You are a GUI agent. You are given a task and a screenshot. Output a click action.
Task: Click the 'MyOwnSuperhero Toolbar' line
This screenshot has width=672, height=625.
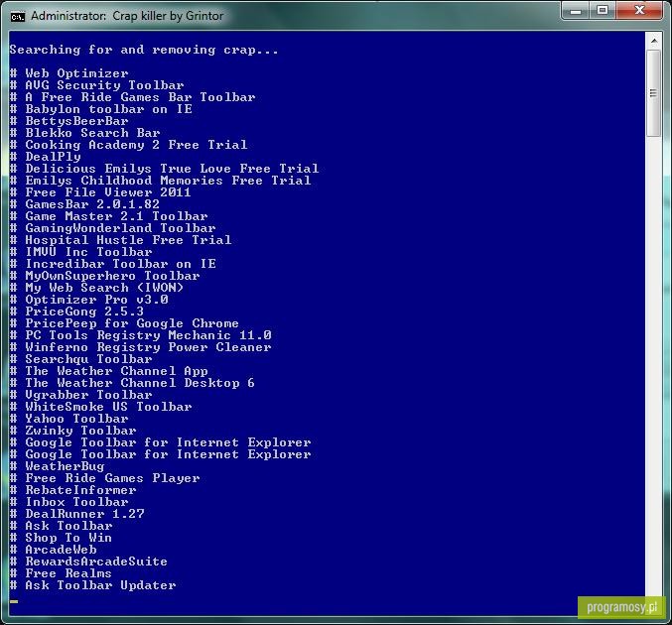click(104, 276)
